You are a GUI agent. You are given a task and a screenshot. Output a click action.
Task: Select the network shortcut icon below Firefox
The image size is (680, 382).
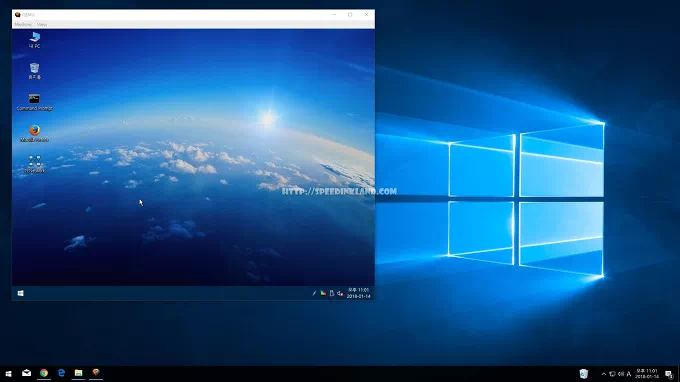[x=35, y=165]
